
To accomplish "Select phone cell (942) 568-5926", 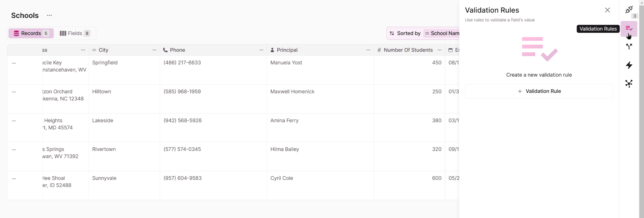I will (x=213, y=128).
